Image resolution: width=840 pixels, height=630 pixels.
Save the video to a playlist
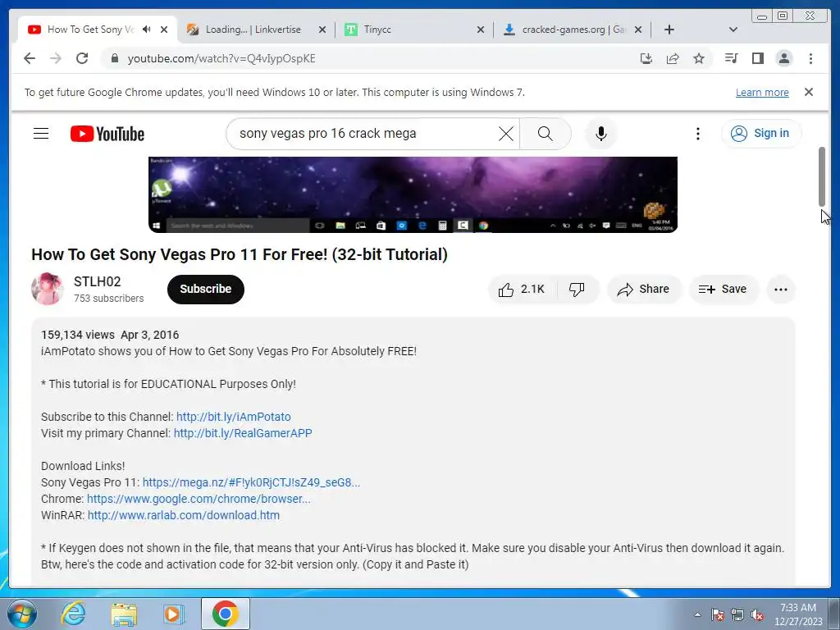click(724, 290)
